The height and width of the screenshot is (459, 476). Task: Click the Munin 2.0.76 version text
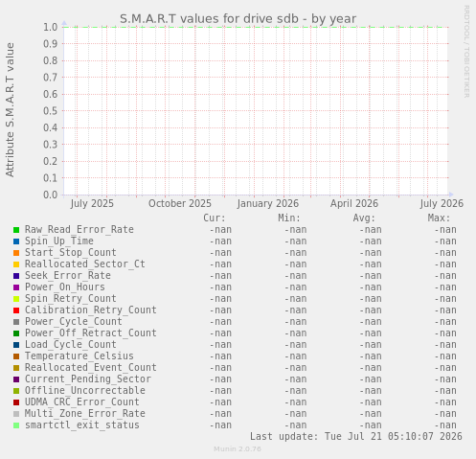coord(238,448)
